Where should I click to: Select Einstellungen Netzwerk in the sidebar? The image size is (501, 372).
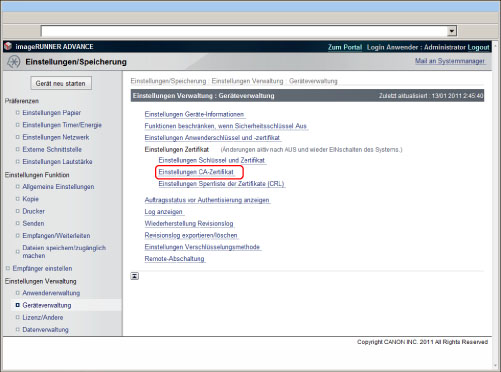[56, 137]
